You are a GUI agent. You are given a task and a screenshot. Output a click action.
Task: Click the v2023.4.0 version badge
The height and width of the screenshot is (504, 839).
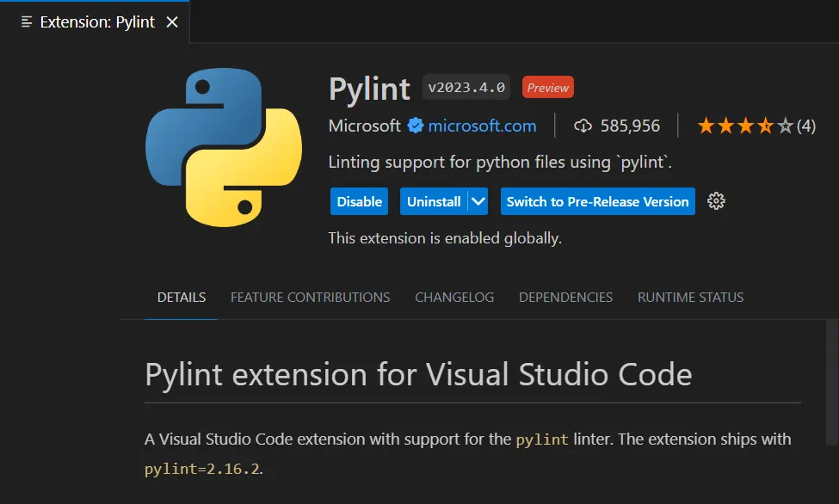pyautogui.click(x=466, y=88)
